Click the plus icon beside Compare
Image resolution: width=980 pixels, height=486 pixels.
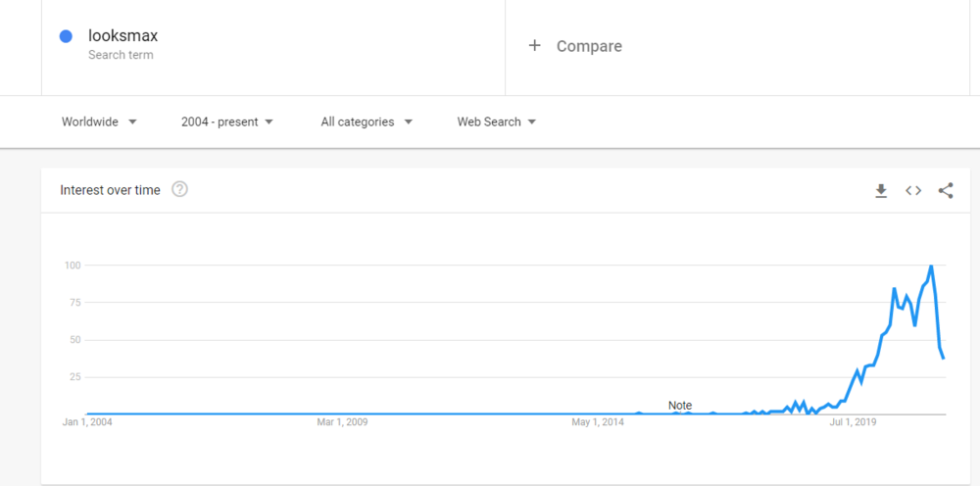[x=534, y=46]
